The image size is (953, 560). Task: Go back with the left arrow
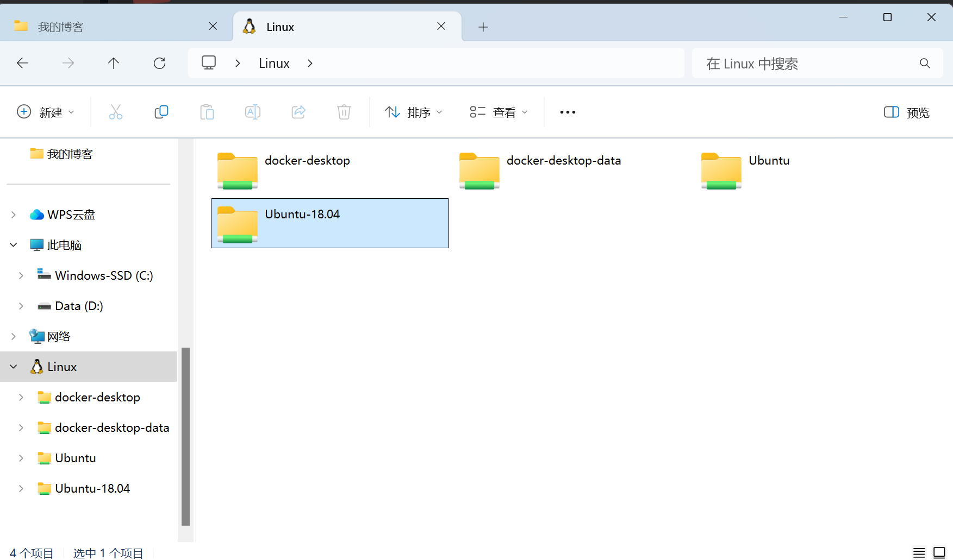[x=22, y=64]
